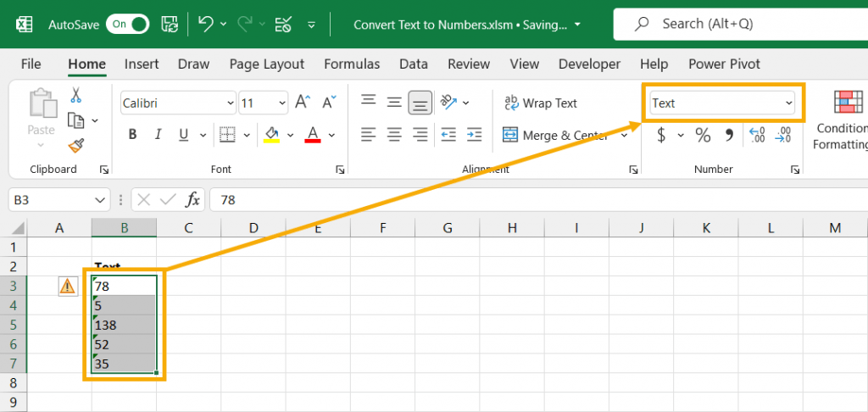Toggle Bold formatting
Viewport: 868px width, 412px height.
[x=132, y=135]
